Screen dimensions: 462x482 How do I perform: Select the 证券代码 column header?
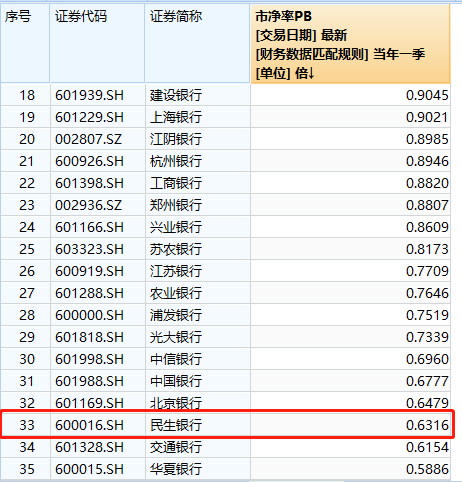[97, 44]
